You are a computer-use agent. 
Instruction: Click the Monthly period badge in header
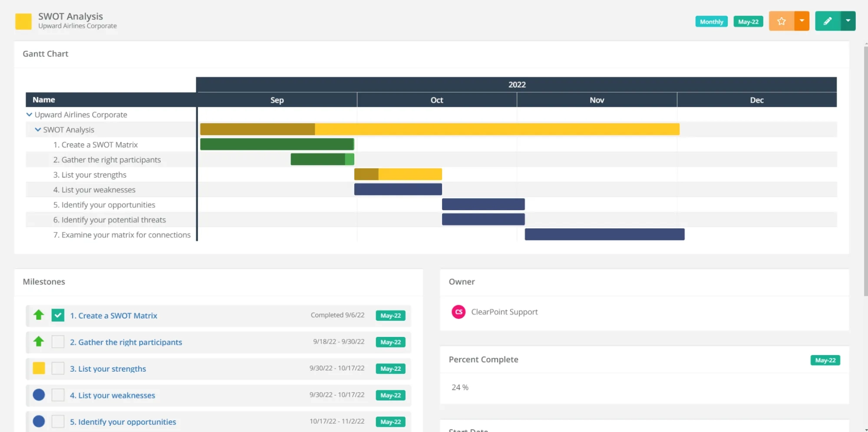[x=711, y=22]
